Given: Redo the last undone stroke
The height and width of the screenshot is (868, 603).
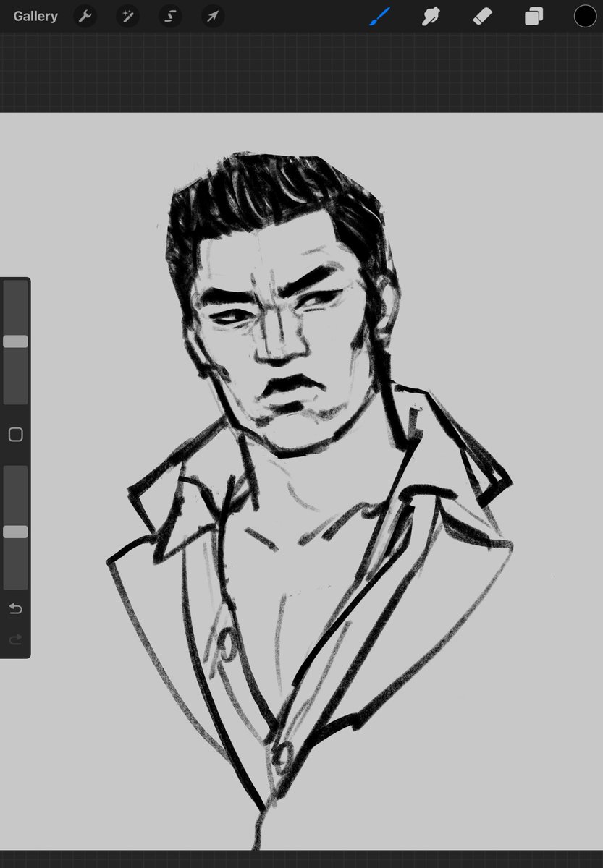Looking at the screenshot, I should pos(15,639).
